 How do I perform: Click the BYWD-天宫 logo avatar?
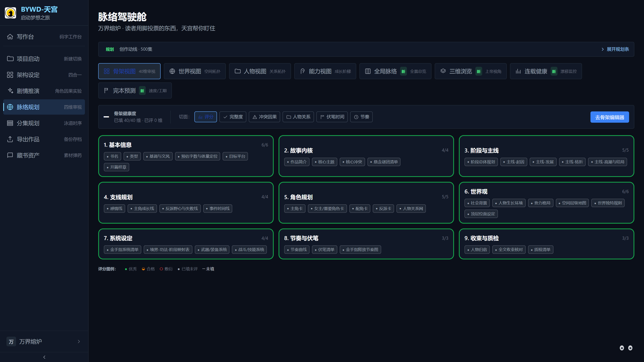(10, 13)
